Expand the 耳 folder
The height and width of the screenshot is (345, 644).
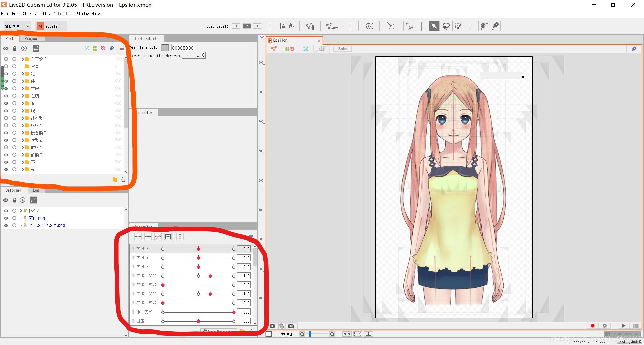[x=23, y=162]
